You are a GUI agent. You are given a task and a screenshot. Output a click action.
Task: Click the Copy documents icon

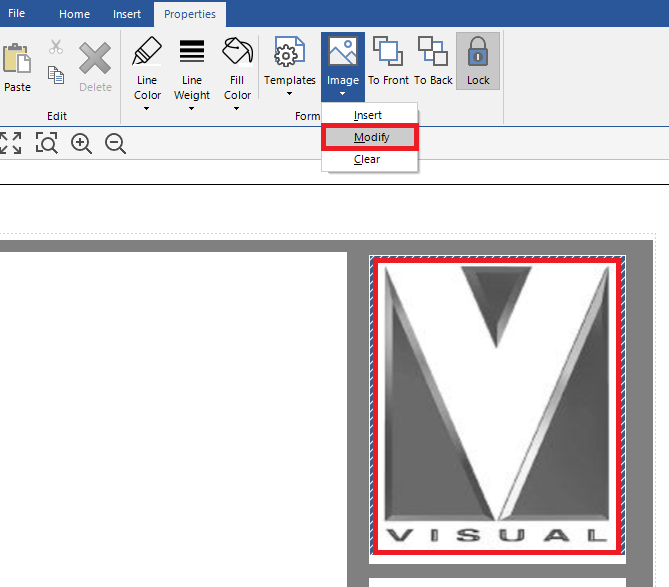click(x=56, y=75)
